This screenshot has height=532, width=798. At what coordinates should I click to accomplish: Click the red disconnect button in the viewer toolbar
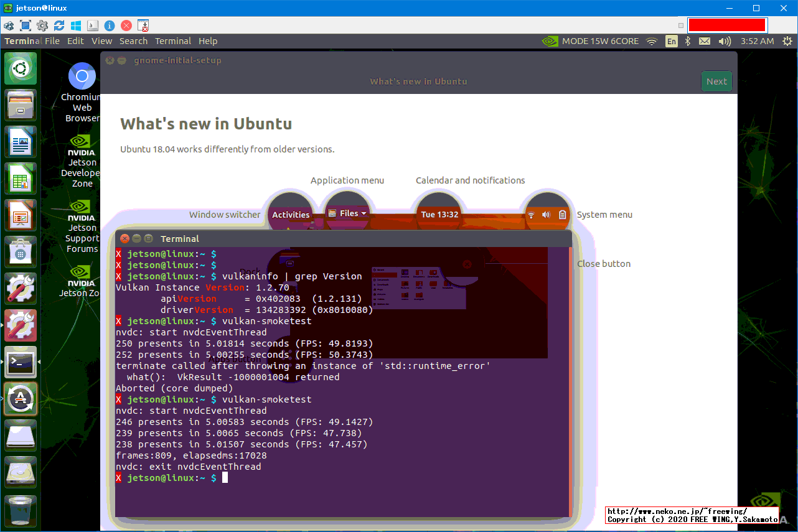126,26
